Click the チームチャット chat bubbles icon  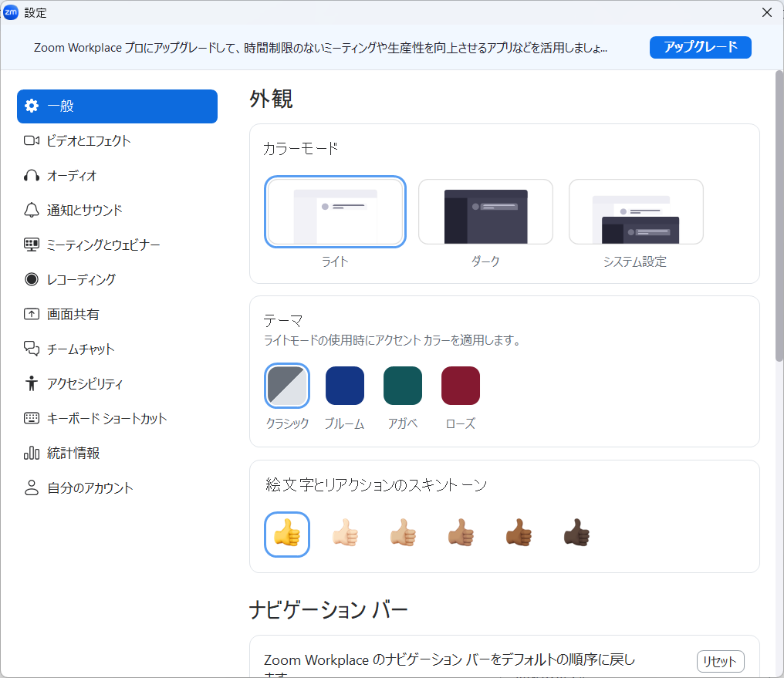coord(32,348)
